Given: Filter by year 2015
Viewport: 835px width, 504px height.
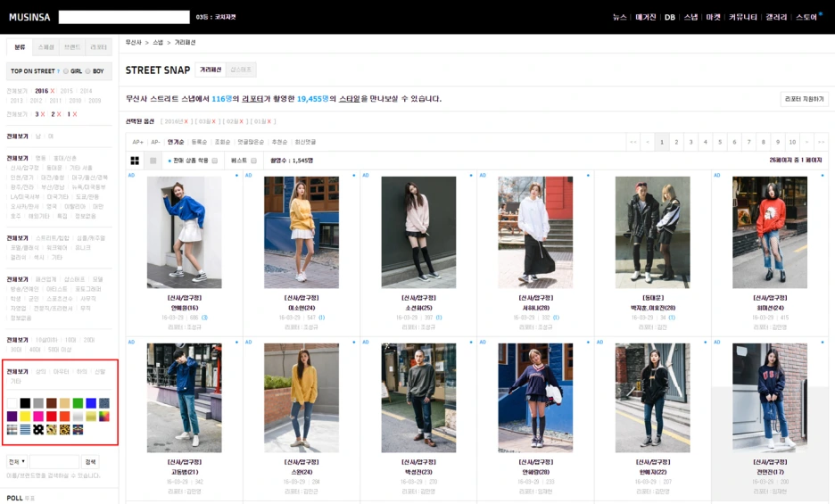Looking at the screenshot, I should 67,91.
